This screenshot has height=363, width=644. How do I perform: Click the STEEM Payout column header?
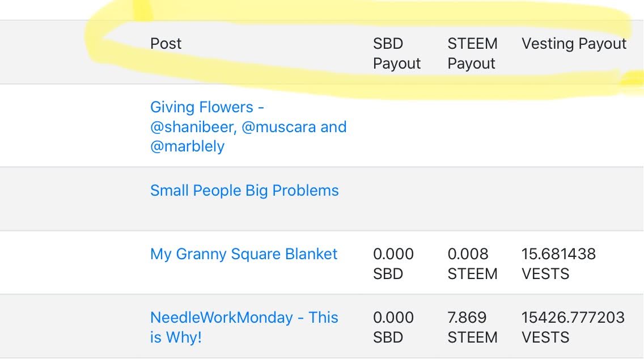pyautogui.click(x=472, y=53)
